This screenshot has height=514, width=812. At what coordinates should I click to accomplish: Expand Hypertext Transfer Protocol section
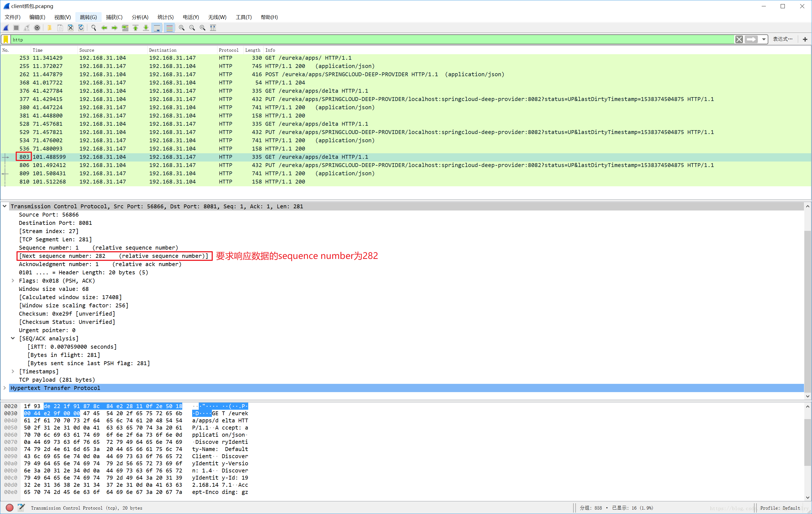[x=5, y=388]
